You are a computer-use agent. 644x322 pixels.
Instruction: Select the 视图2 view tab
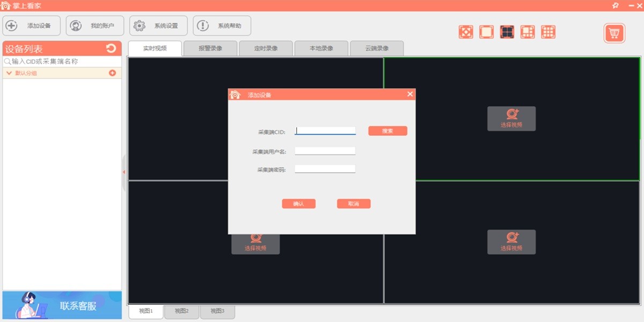point(181,311)
